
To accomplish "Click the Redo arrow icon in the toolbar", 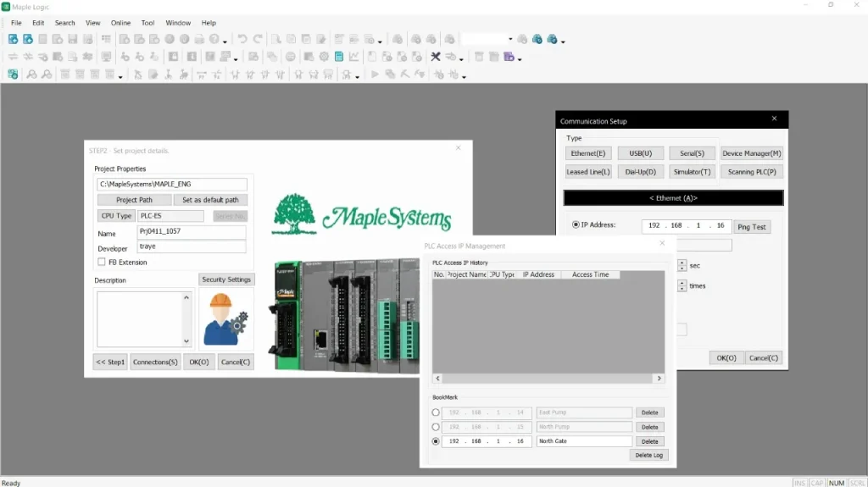I will 258,39.
